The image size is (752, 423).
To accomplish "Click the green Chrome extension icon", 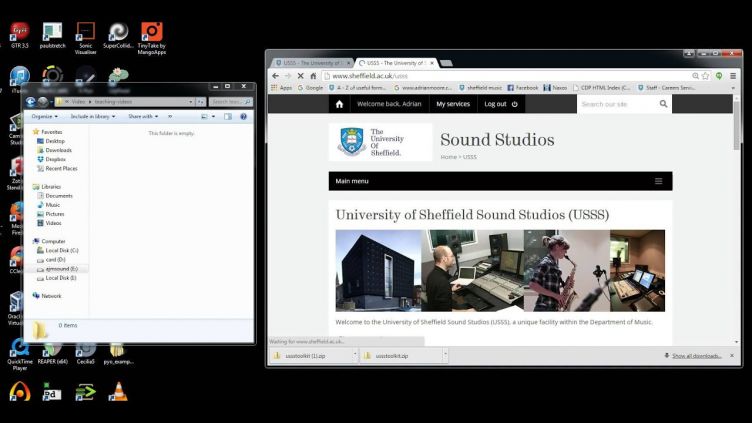I will coord(719,76).
